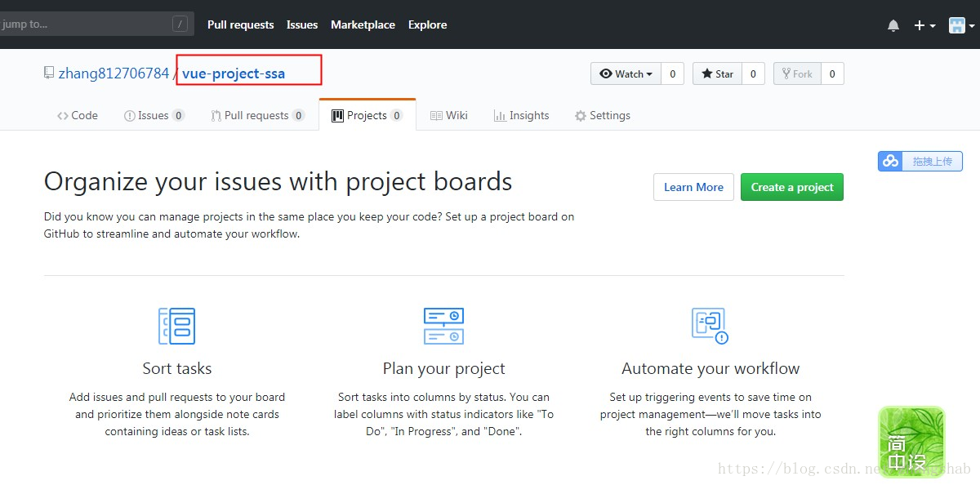Image resolution: width=980 pixels, height=485 pixels.
Task: Open the Watch dropdown button
Action: tap(626, 73)
